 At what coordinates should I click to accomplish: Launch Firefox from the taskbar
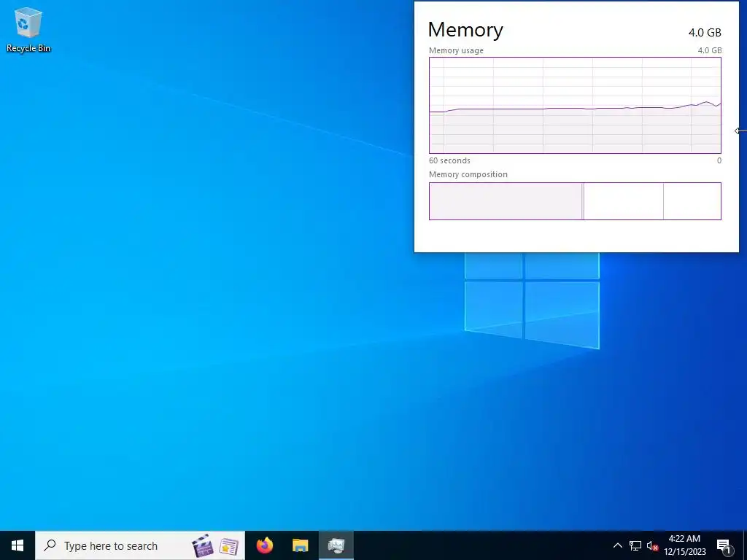pos(265,545)
